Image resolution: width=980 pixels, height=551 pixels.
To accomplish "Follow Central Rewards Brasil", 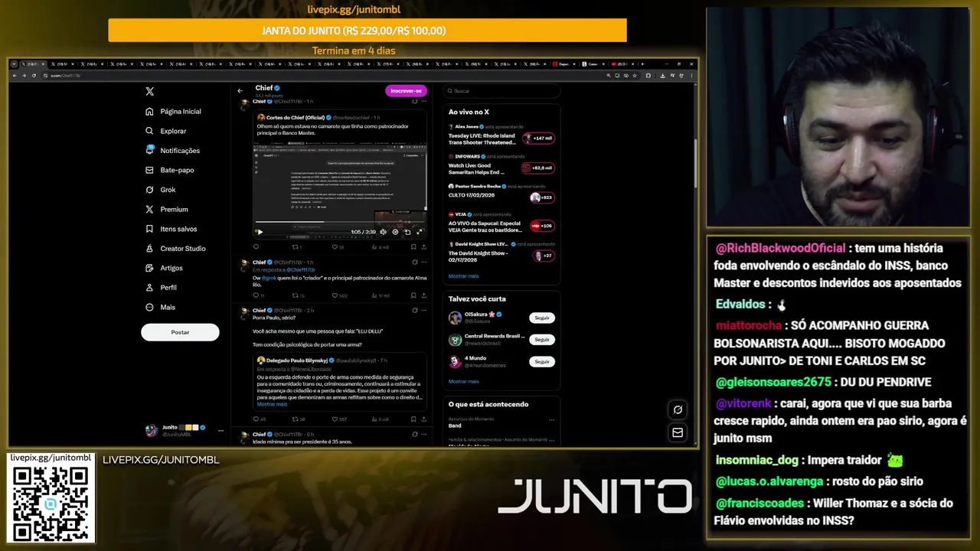I will (542, 339).
